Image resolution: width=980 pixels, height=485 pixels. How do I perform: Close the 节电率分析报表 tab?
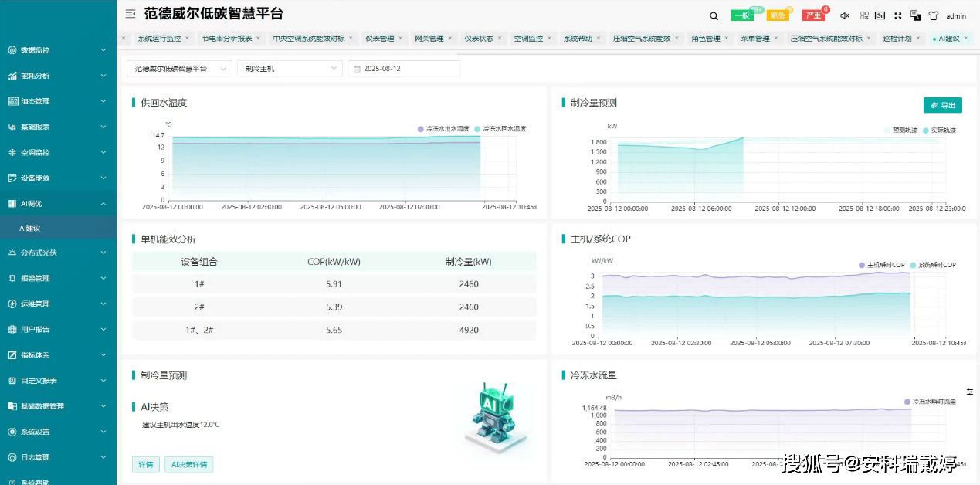click(258, 38)
